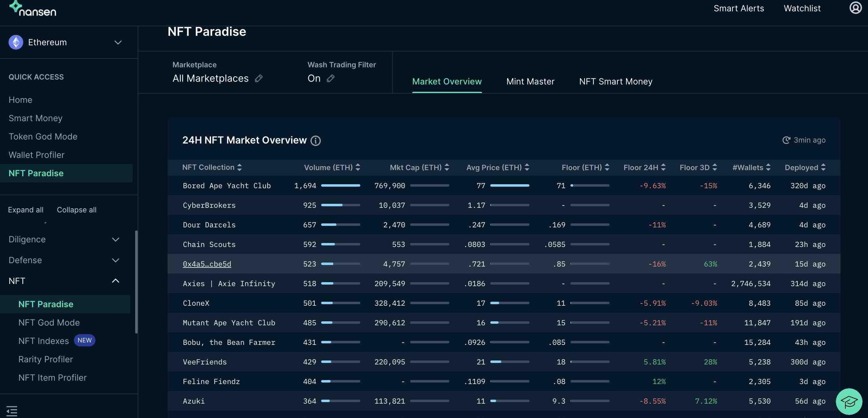The width and height of the screenshot is (868, 418).
Task: Click the Nansen logo
Action: pos(33,9)
